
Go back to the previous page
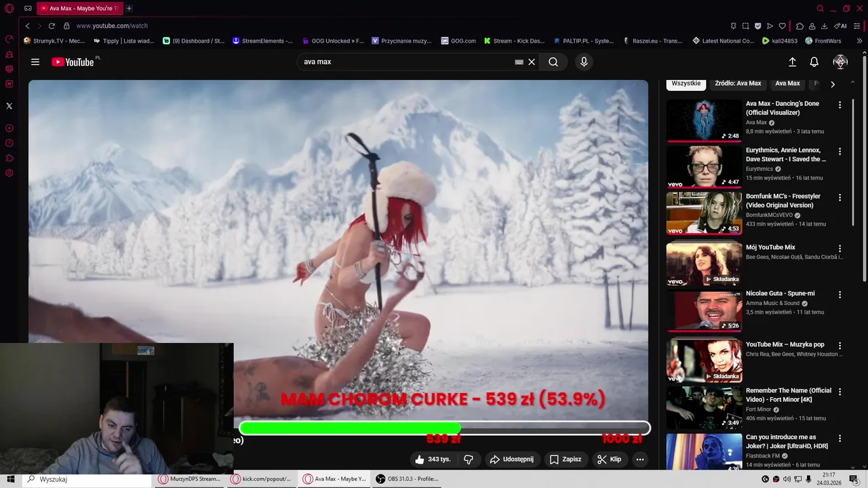27,26
